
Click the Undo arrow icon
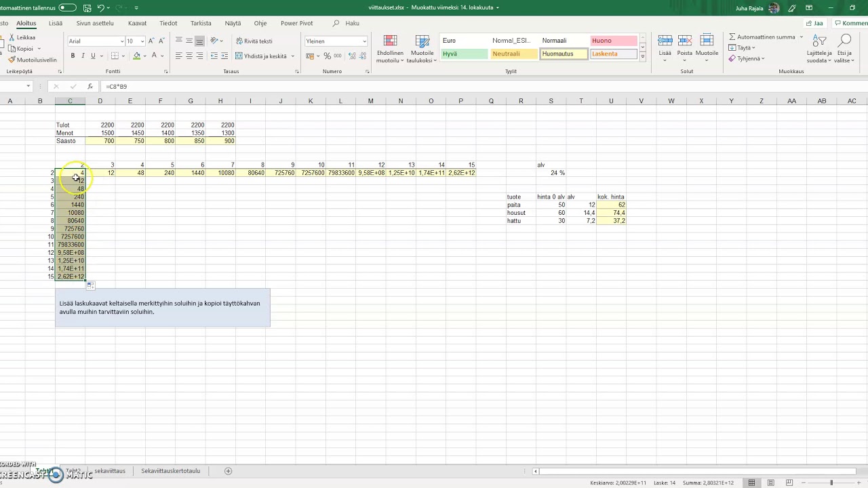coord(101,7)
